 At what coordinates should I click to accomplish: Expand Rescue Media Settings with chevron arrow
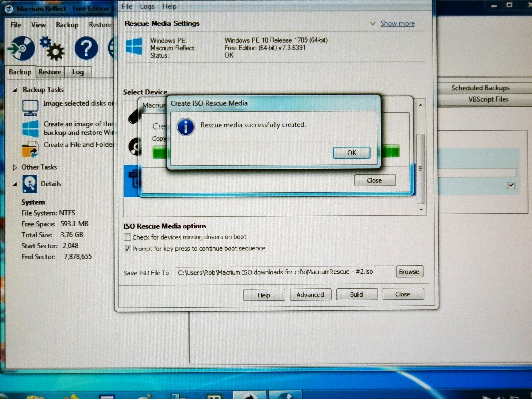[373, 23]
